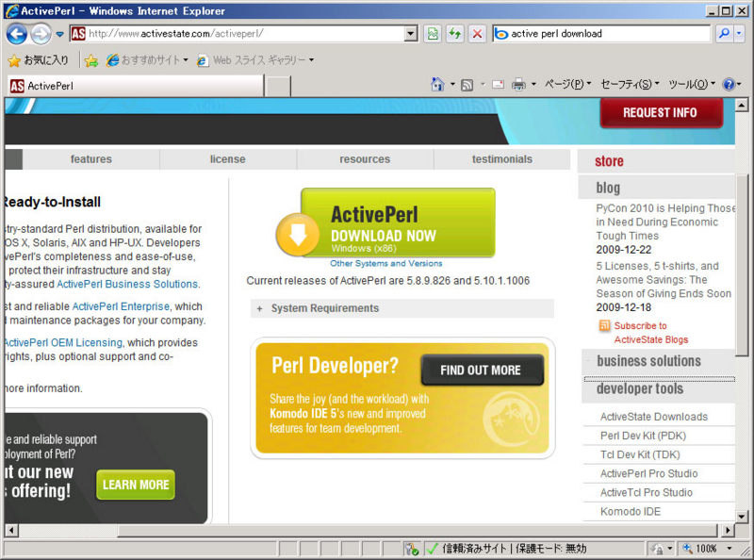Go forward with the Forward arrow button
The image size is (754, 560).
click(x=41, y=34)
